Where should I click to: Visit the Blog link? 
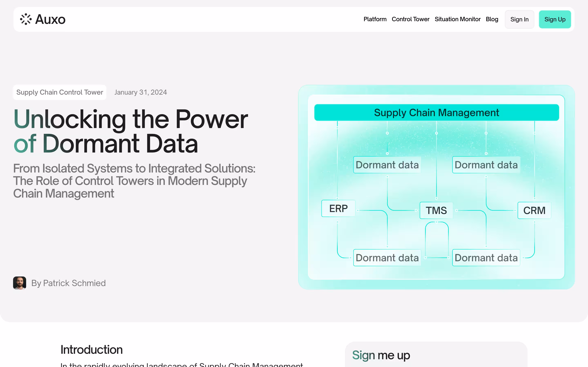pos(492,19)
